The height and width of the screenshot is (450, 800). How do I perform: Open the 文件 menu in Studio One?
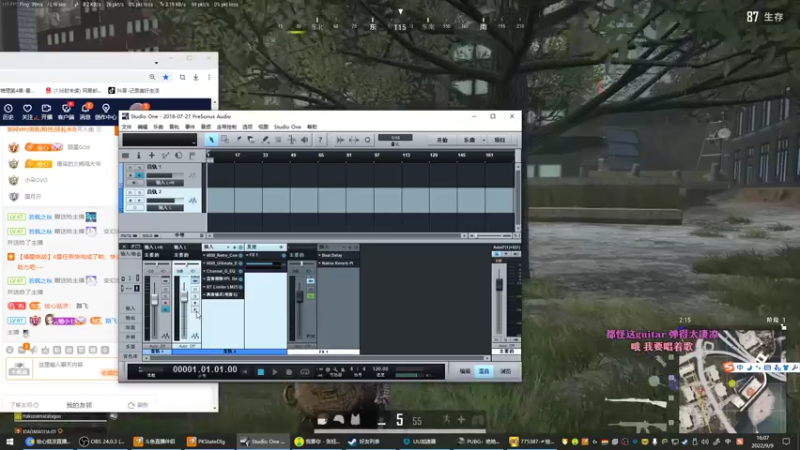(127, 127)
